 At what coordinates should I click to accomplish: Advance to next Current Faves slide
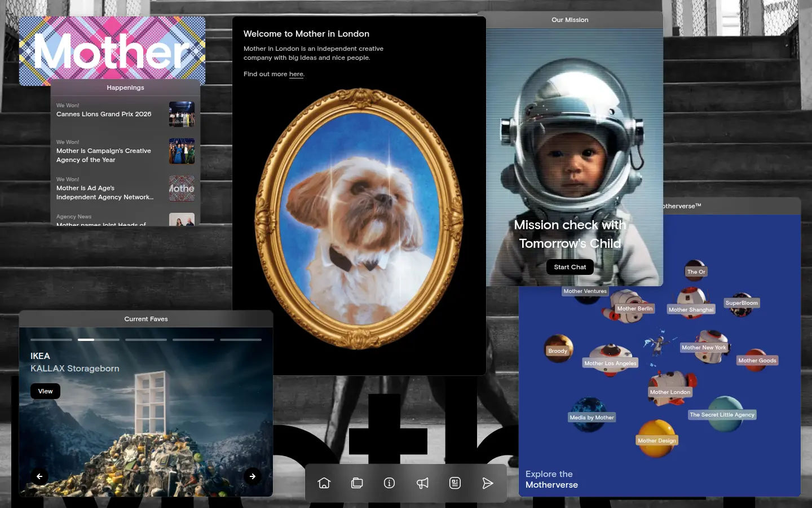coord(253,476)
